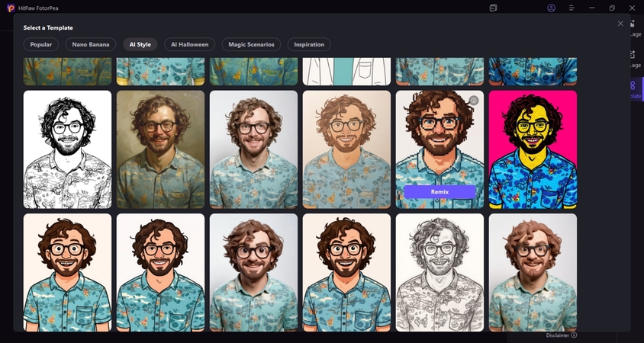Select the realistic photo style template above 3D caricature
Screen dimensions: 644x343
[253, 149]
